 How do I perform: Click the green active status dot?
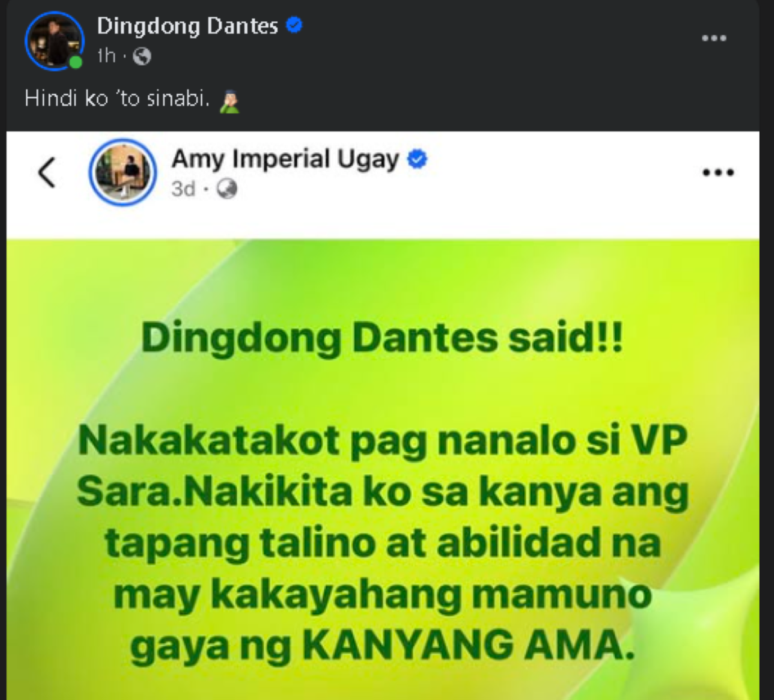click(x=76, y=63)
